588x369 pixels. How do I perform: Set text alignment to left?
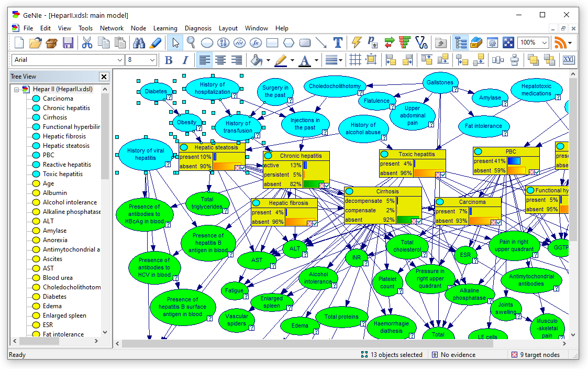204,60
